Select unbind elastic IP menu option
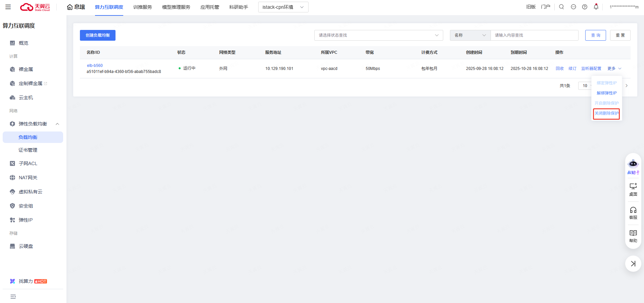The height and width of the screenshot is (303, 644). [606, 93]
